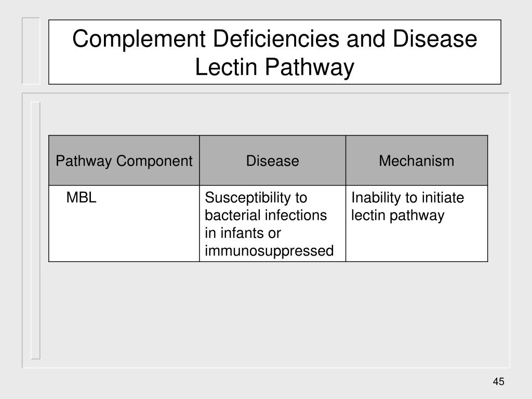Select the 'MBL' table cell
Viewport: 532px width, 399px height.
coord(124,223)
